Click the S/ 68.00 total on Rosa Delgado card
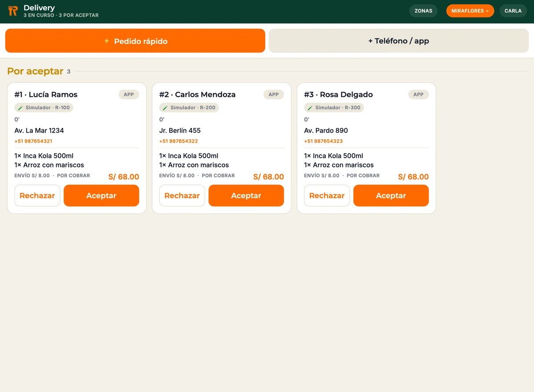This screenshot has width=534, height=392. click(413, 177)
